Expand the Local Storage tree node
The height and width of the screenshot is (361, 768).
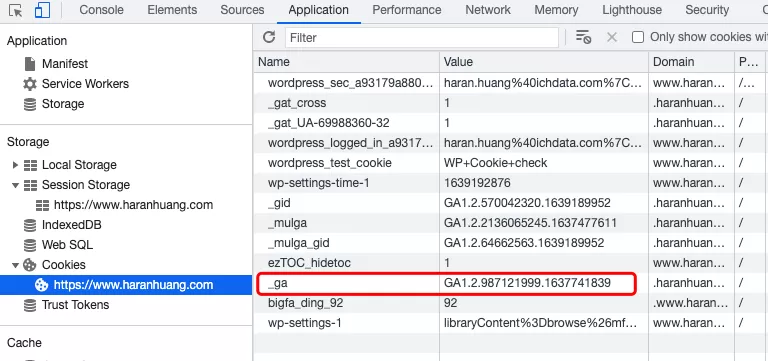pyautogui.click(x=16, y=165)
